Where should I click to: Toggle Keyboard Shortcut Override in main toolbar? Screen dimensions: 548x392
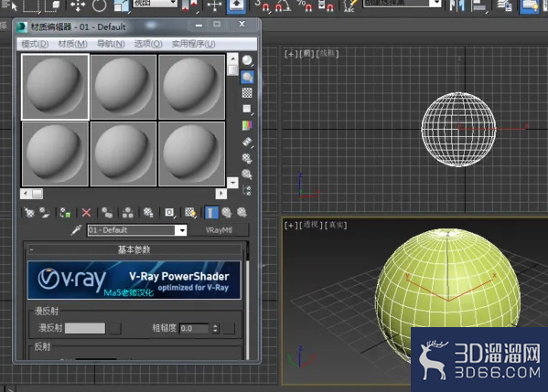237,5
